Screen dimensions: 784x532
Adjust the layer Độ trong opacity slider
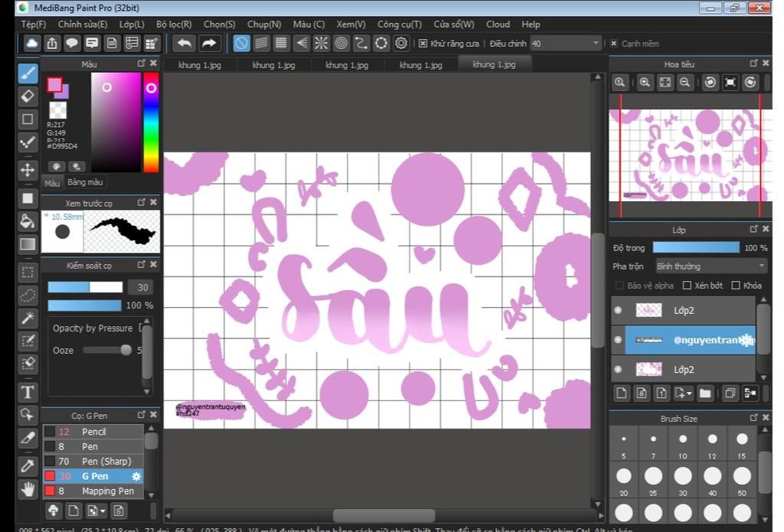coord(696,247)
